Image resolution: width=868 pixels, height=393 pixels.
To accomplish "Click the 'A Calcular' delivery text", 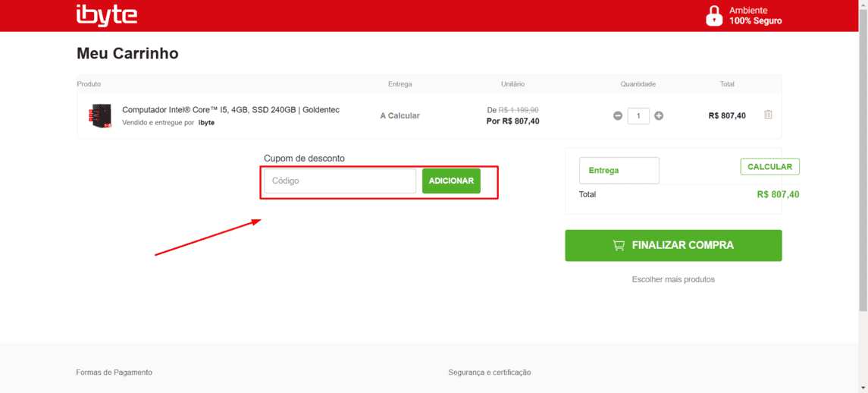I will click(400, 116).
